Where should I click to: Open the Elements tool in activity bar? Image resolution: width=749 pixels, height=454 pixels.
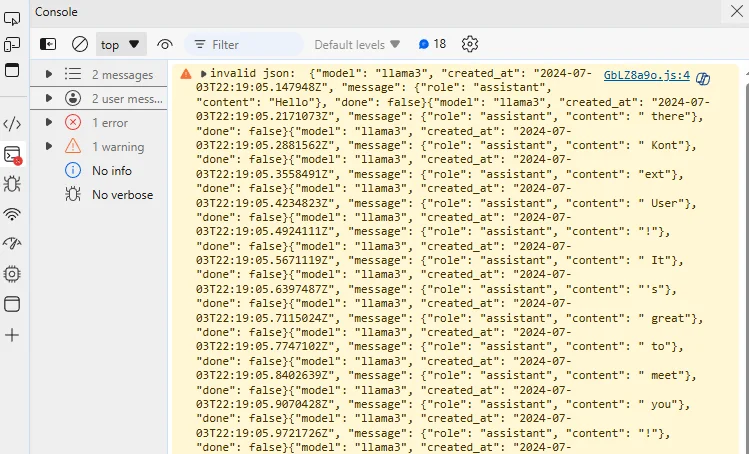(x=12, y=124)
